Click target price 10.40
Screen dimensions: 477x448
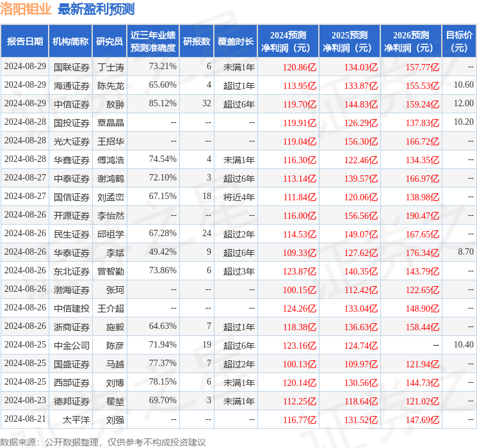pyautogui.click(x=464, y=344)
